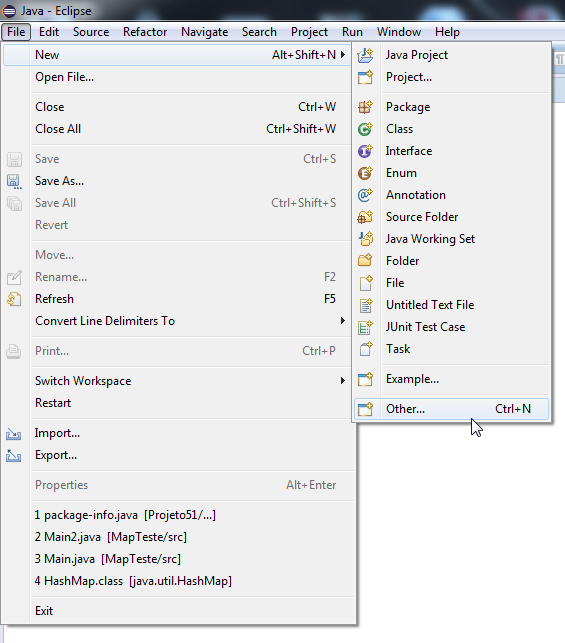Click the brown Enum icon

pos(365,173)
